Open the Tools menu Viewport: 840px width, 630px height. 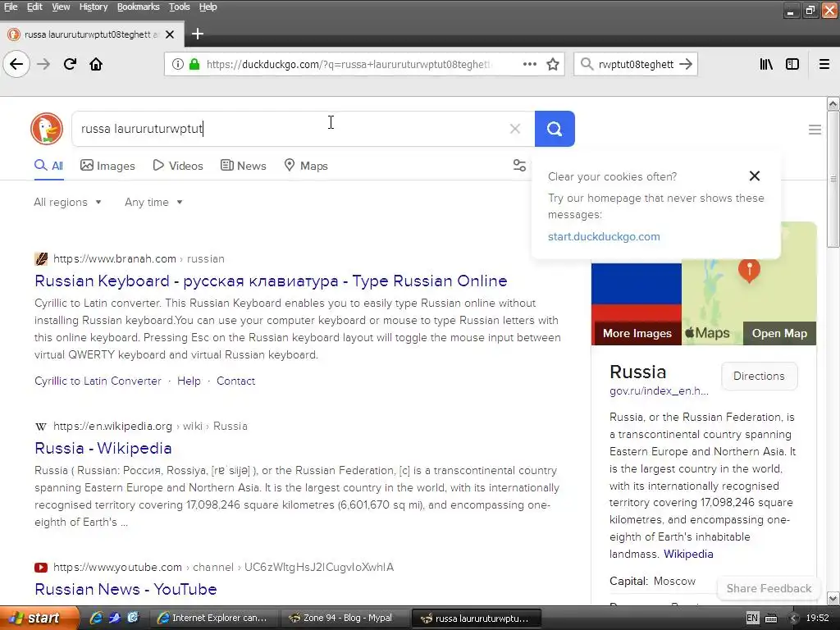point(180,7)
